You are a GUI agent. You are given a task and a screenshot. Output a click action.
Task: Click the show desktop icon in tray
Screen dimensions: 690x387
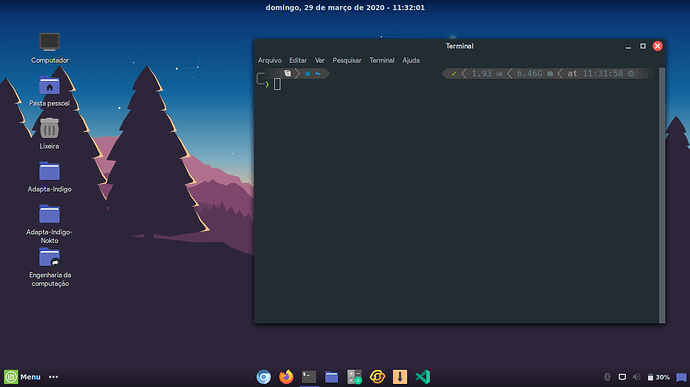681,377
